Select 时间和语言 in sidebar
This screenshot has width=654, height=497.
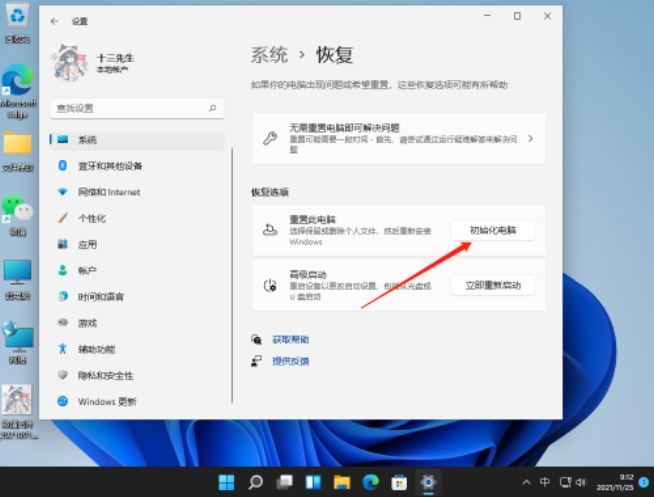[x=101, y=297]
